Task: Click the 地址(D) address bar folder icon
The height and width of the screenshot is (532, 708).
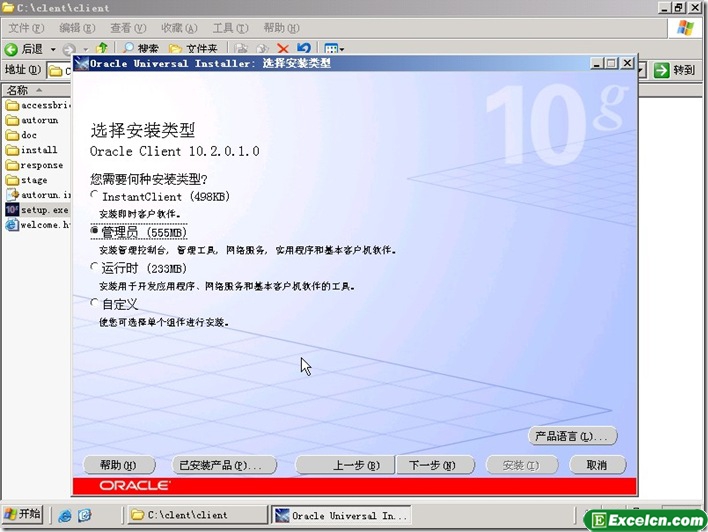Action: click(x=56, y=71)
